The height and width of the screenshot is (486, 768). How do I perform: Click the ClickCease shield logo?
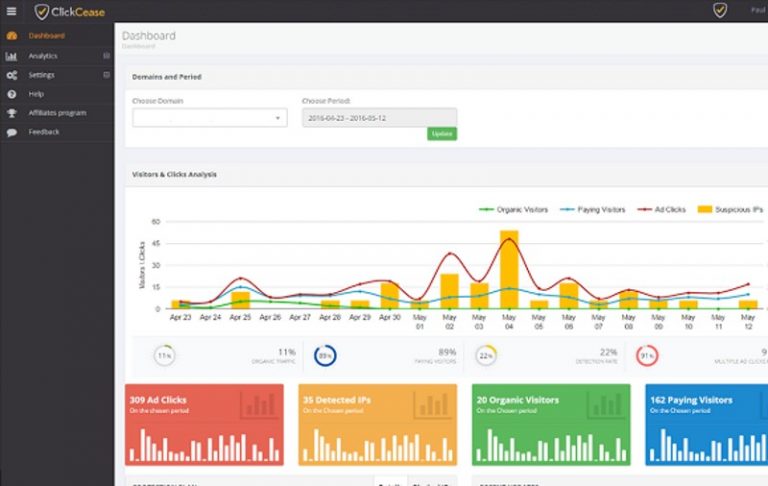(x=42, y=11)
